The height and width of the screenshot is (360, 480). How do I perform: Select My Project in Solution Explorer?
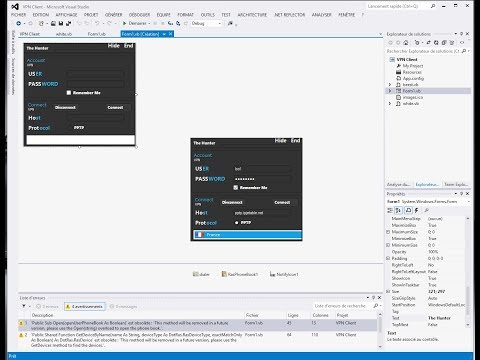click(413, 66)
